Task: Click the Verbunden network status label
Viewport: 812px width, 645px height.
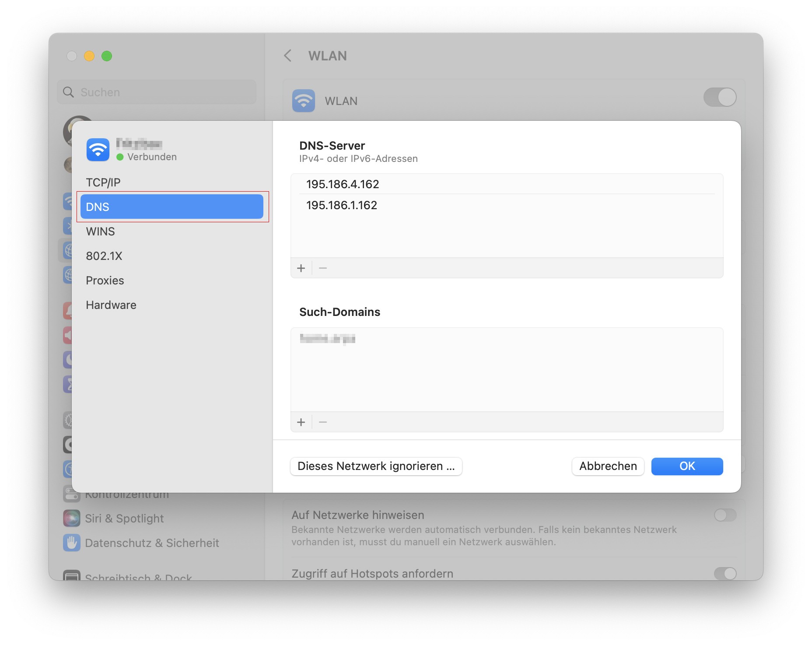Action: pos(152,157)
